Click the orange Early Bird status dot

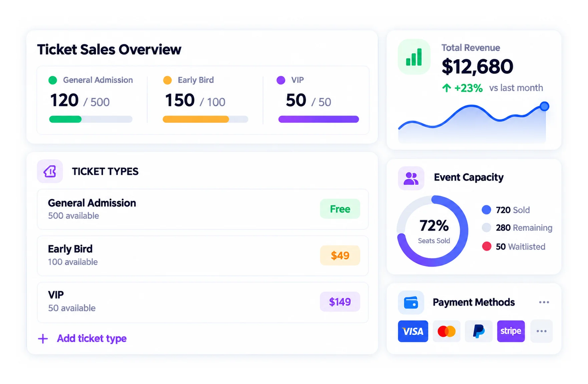point(167,80)
